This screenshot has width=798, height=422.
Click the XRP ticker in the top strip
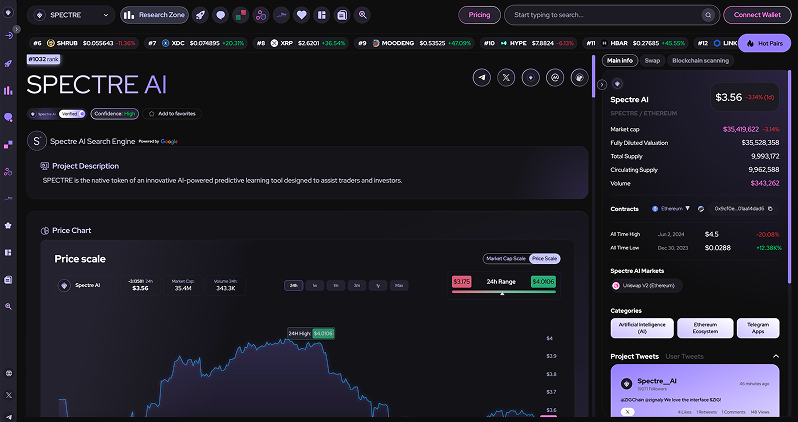pyautogui.click(x=301, y=43)
